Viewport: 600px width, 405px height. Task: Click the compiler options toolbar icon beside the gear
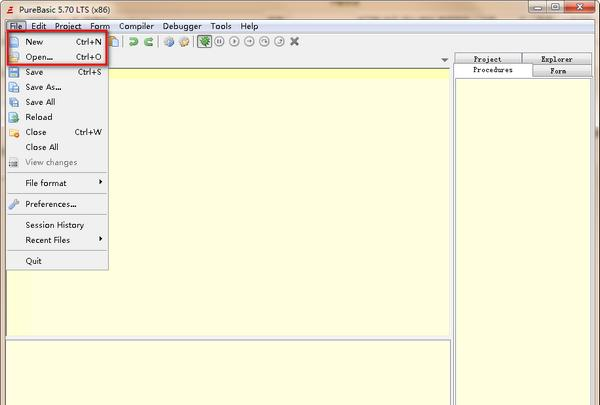point(184,42)
